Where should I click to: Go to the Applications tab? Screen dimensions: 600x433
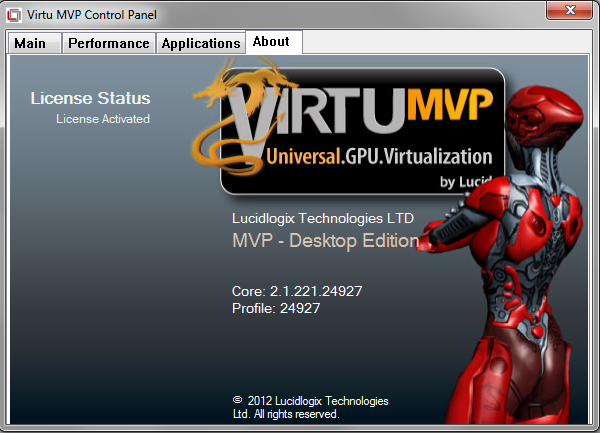[x=201, y=43]
